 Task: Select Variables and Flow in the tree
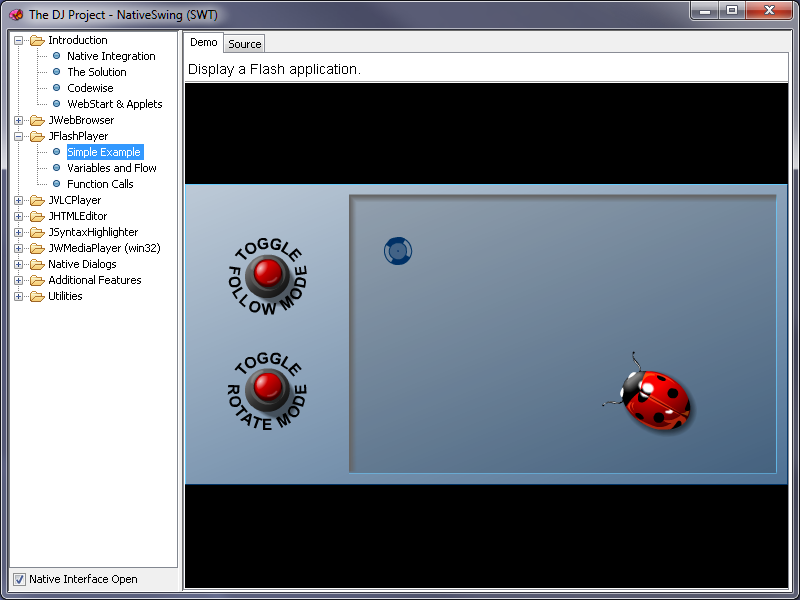coord(112,167)
